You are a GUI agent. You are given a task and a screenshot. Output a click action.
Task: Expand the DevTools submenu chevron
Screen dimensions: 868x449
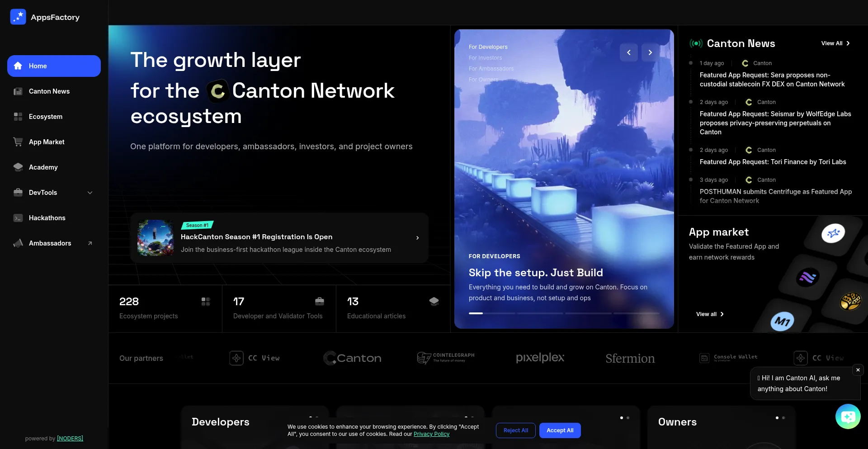(90, 193)
